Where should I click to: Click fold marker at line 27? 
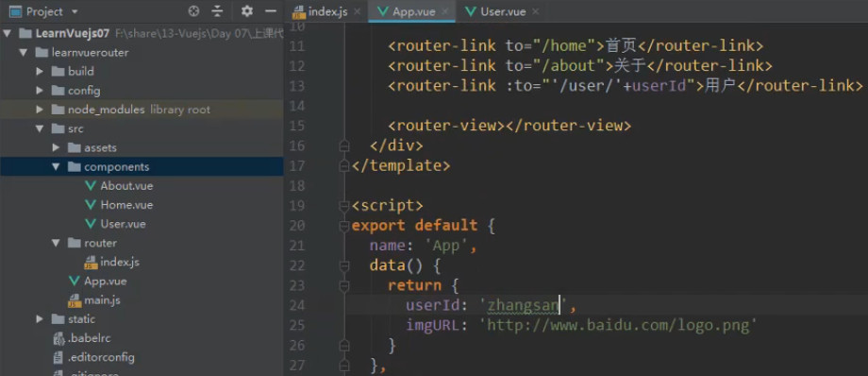[344, 366]
